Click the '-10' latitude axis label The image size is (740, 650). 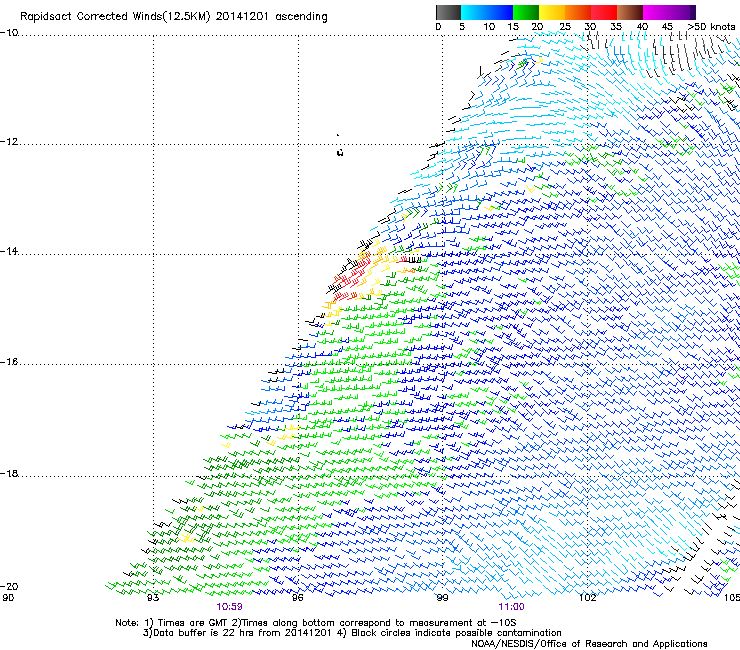[x=9, y=33]
